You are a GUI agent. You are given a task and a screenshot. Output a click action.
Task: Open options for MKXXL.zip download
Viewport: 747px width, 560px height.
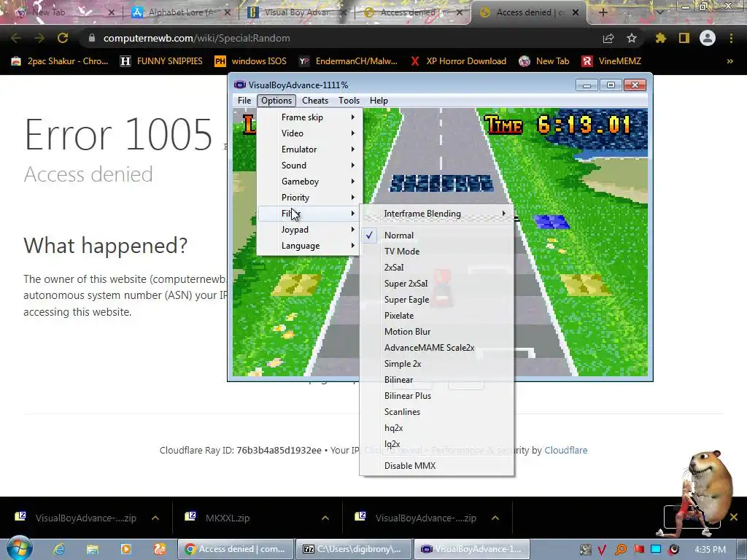tap(325, 518)
